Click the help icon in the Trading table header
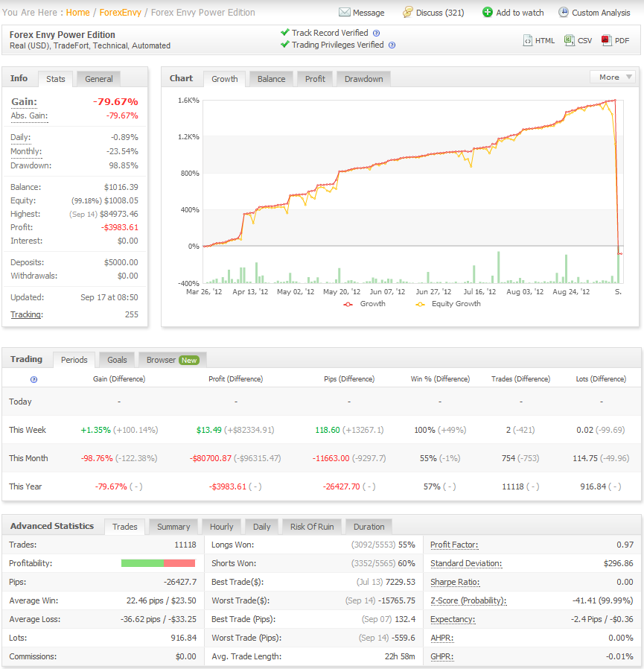Screen dimensions: 644x669 pos(34,379)
